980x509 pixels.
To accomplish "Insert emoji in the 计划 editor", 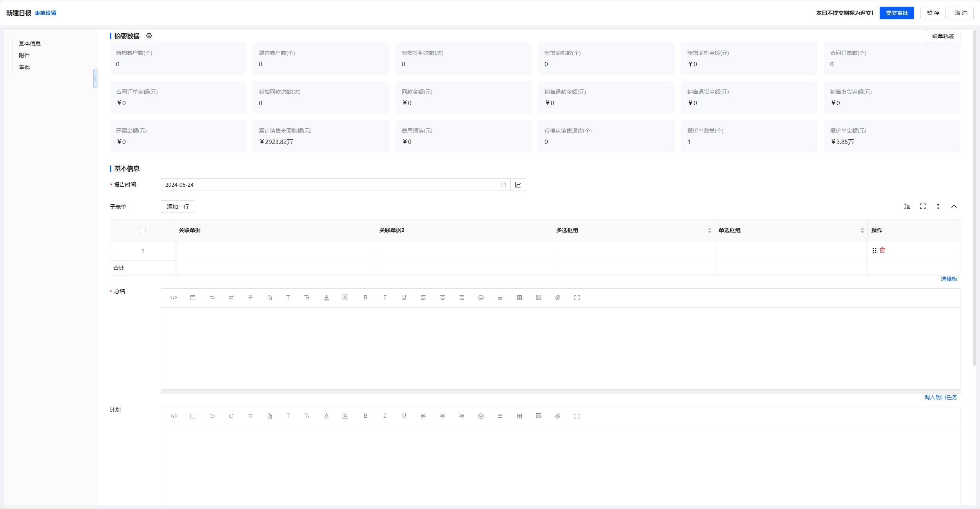I will coord(481,416).
